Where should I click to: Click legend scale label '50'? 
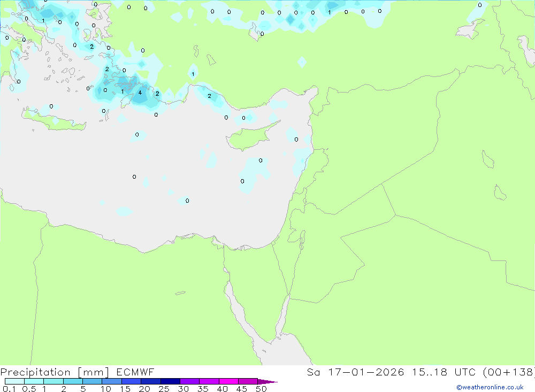262,389
